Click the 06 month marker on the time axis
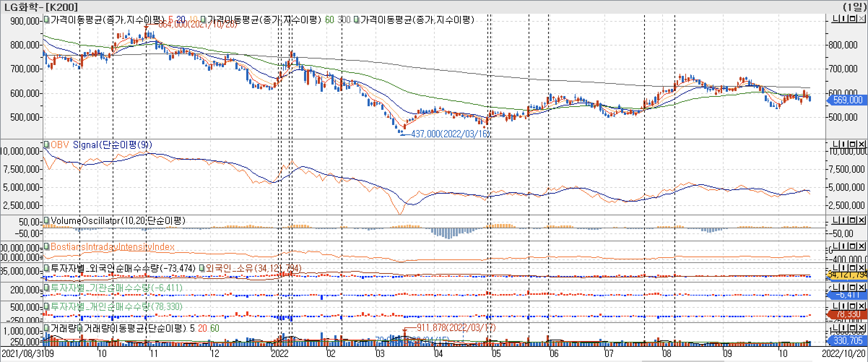 click(x=554, y=353)
